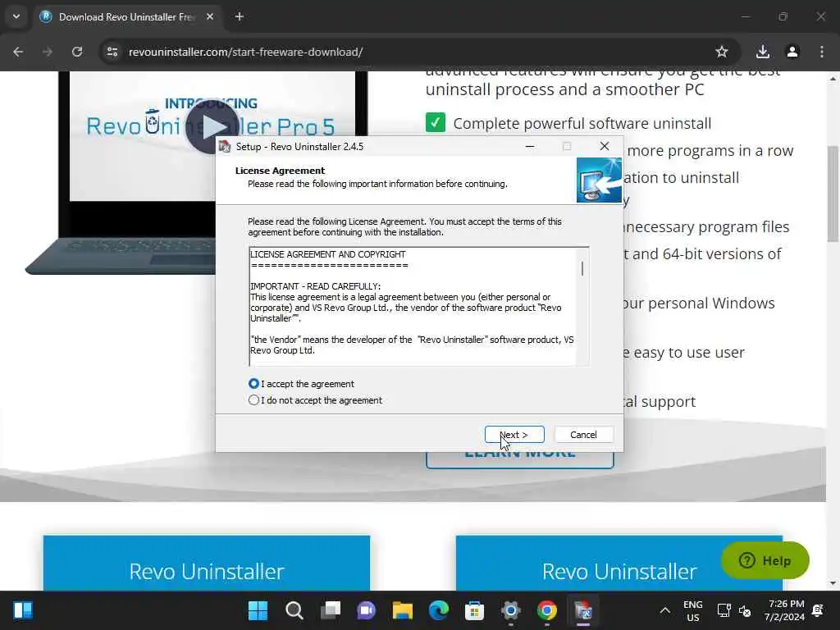Click the green Help chat button

coord(765,560)
